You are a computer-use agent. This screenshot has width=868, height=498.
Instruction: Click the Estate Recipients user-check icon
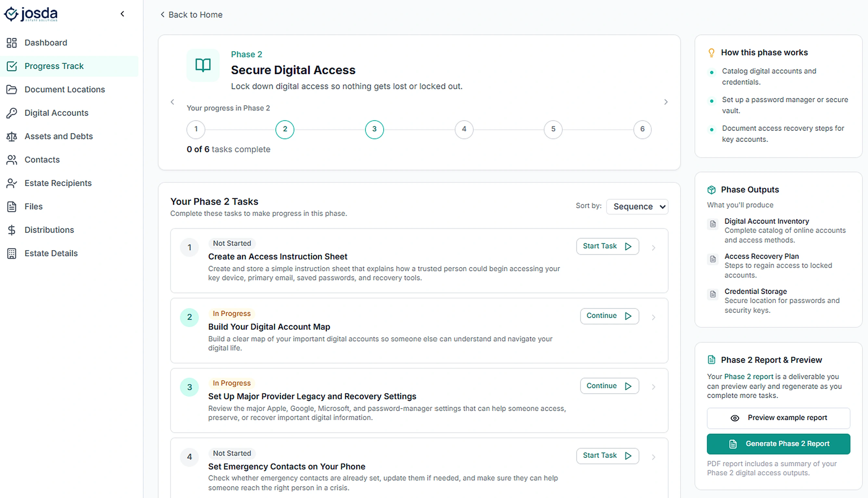pyautogui.click(x=12, y=183)
